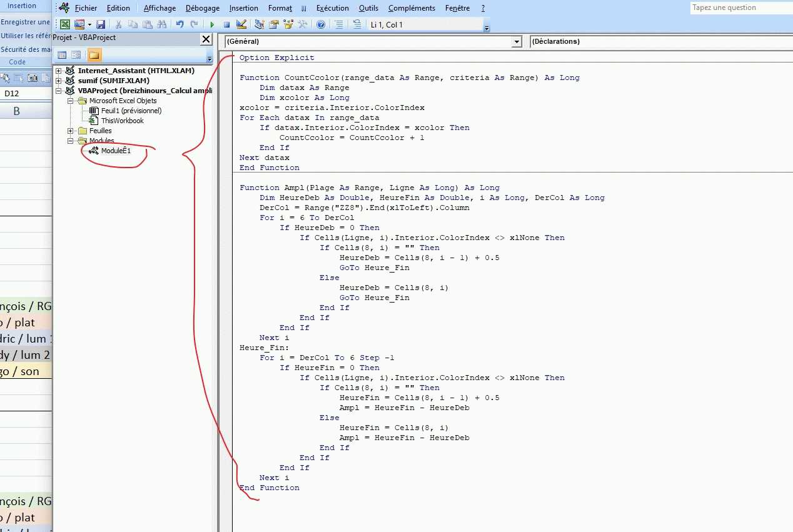Expand the Feuilles folder
Image resolution: width=793 pixels, height=532 pixels.
[x=72, y=131]
